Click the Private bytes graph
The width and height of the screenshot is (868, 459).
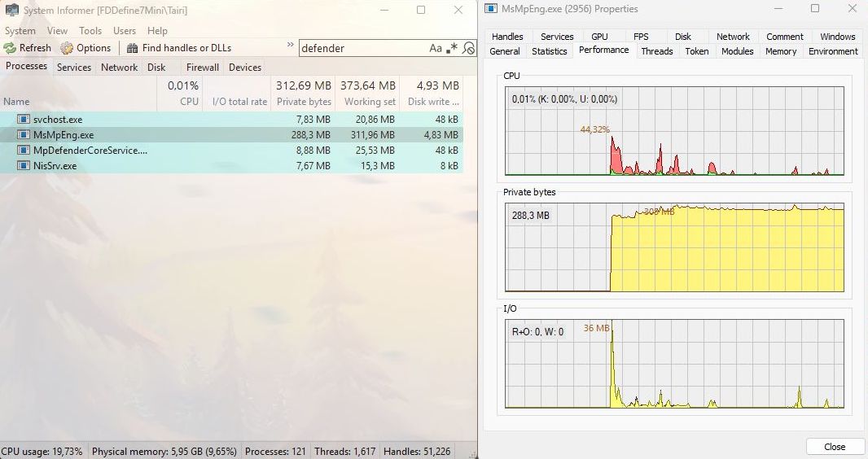(x=674, y=247)
